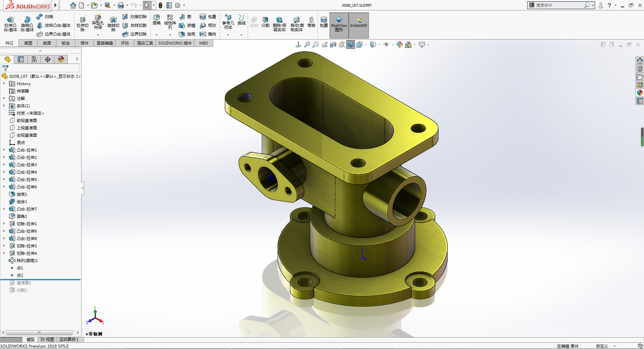644x349 pixels.
Task: Switch to the MBD tab
Action: coord(204,43)
